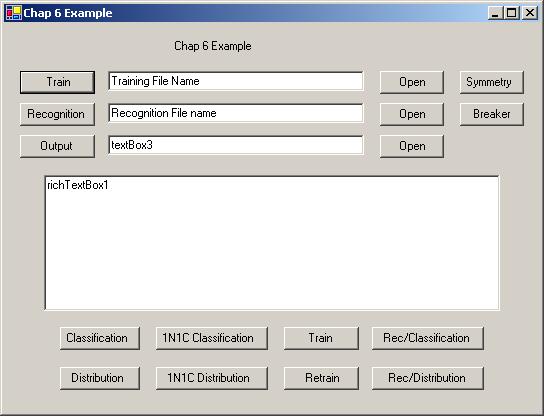544x416 pixels.
Task: Click the top Train button beside Training File Name
Action: 57,82
